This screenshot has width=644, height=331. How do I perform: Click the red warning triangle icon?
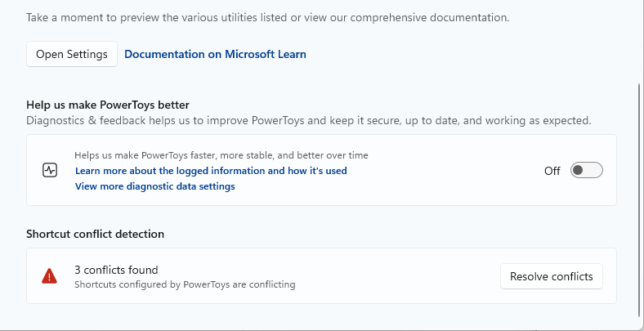tap(50, 276)
